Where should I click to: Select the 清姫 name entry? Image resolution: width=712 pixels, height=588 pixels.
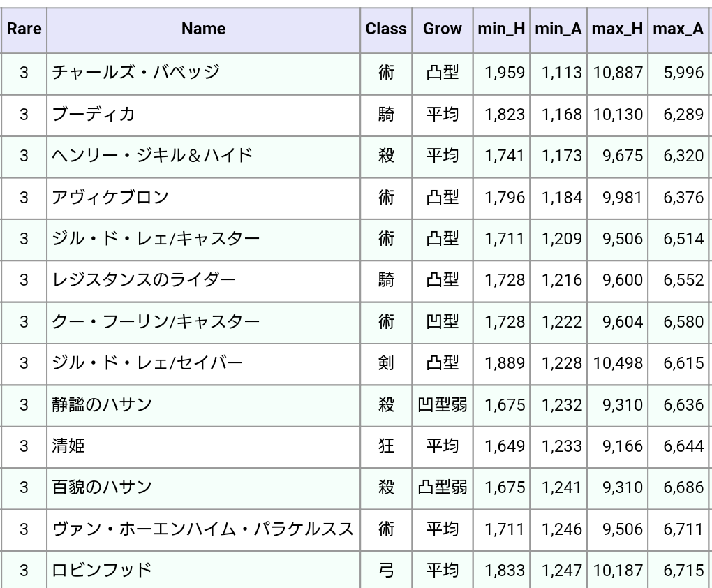pyautogui.click(x=68, y=446)
